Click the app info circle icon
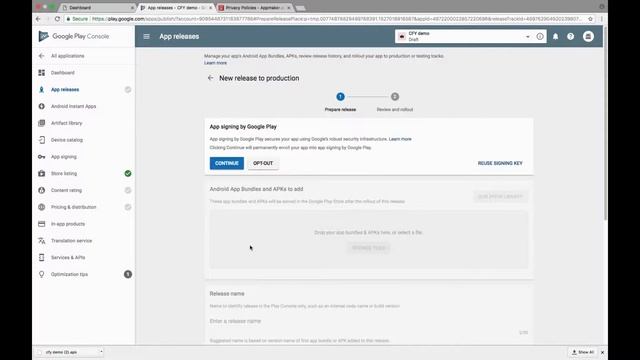This screenshot has height=360, width=640. pos(540,36)
